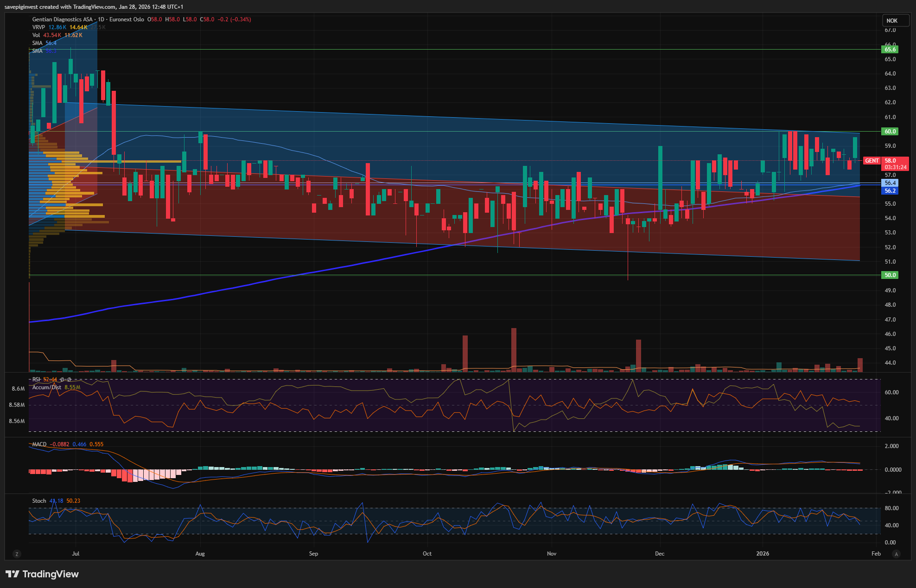Click the green 60.0 price level label
Image resolution: width=916 pixels, height=588 pixels.
point(890,132)
